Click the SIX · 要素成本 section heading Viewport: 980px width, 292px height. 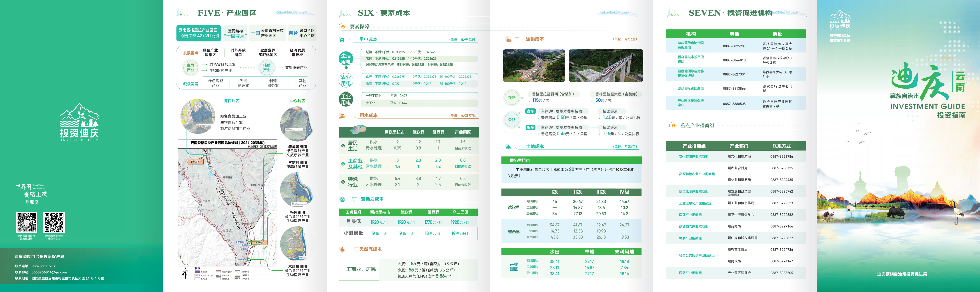click(x=384, y=13)
